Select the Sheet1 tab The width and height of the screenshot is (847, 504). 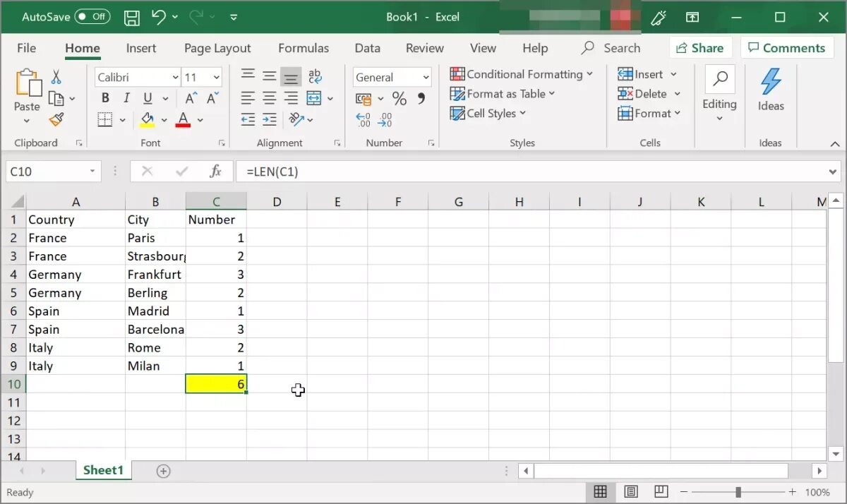103,470
